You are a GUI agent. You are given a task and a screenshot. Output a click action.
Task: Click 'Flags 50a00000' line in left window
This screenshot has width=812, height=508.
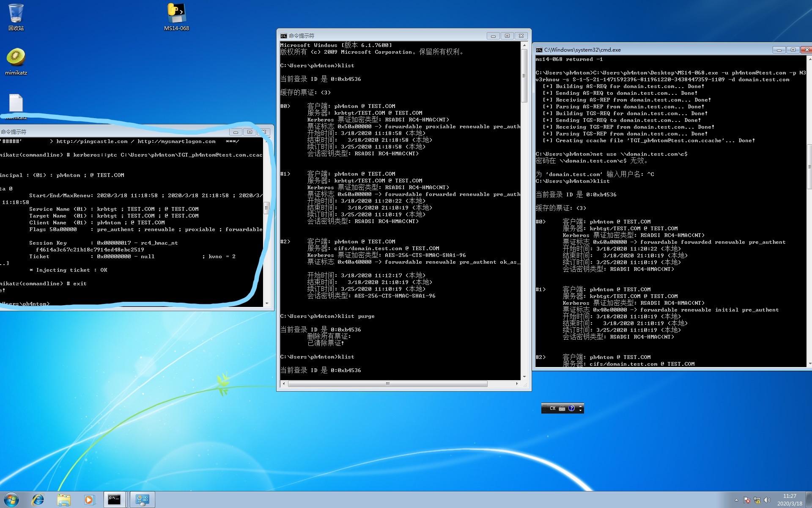click(x=146, y=229)
